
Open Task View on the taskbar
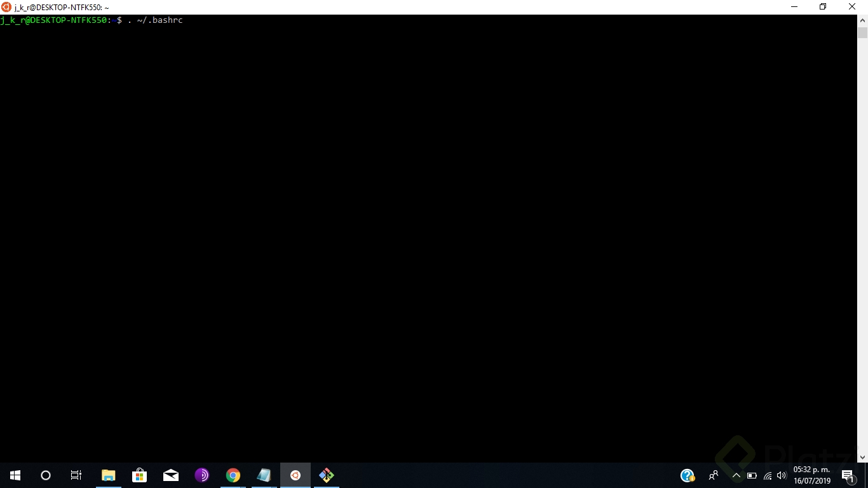click(76, 475)
